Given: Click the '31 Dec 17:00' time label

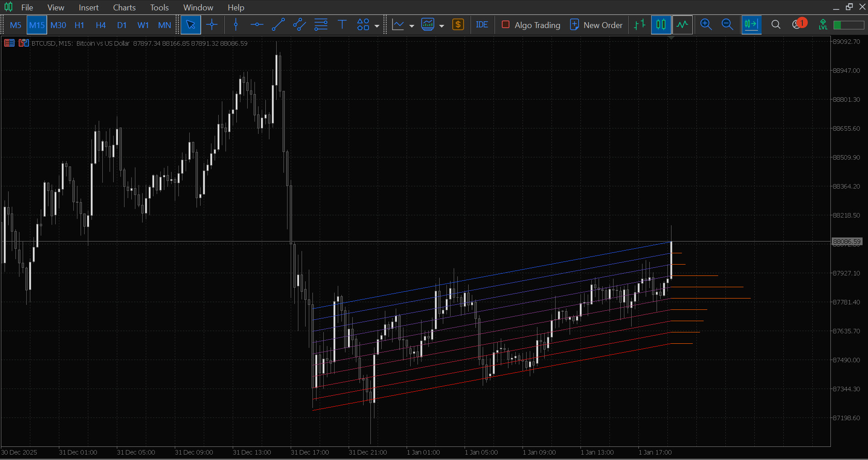Looking at the screenshot, I should pos(310,452).
